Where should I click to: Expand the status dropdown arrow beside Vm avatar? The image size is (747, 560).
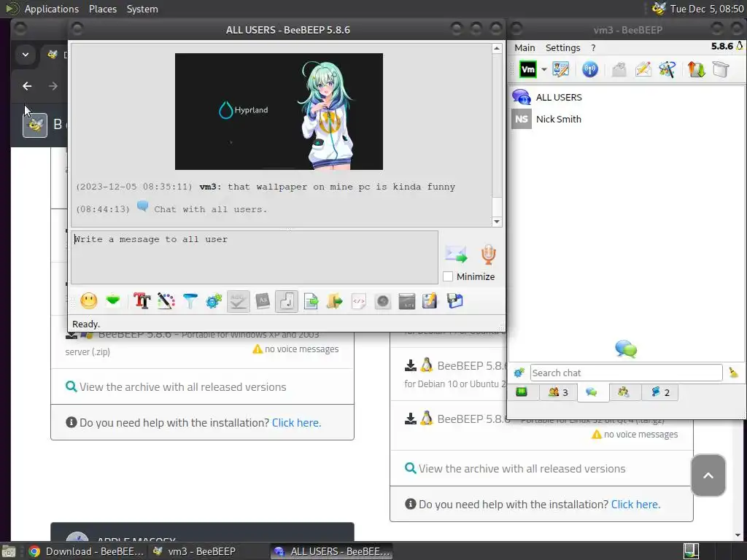(544, 69)
